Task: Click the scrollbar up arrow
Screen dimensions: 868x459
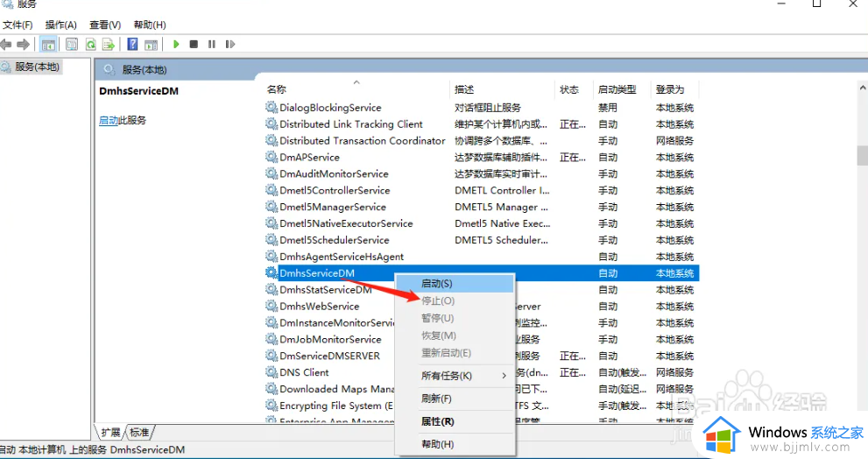Action: (x=863, y=88)
